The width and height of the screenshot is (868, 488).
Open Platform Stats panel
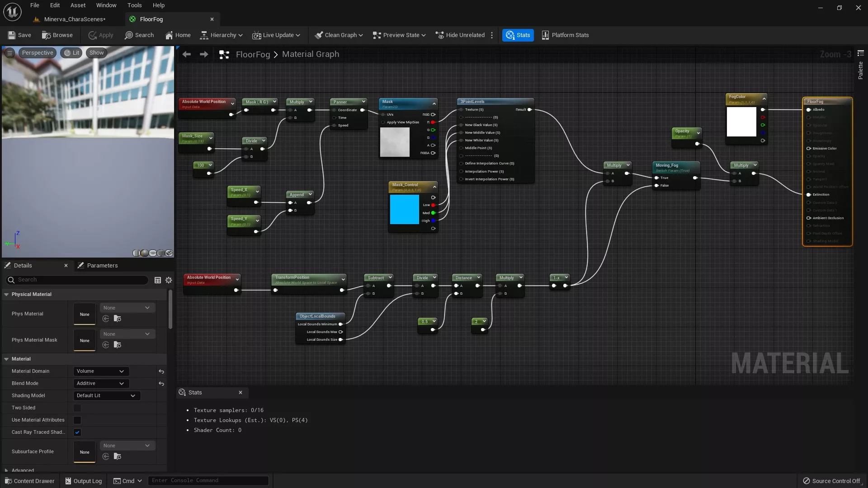[565, 35]
